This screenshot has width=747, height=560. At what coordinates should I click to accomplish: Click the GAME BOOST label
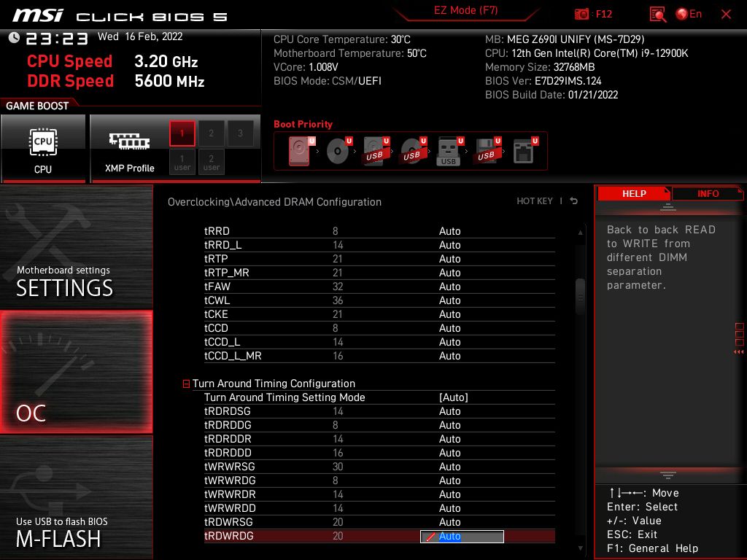37,106
